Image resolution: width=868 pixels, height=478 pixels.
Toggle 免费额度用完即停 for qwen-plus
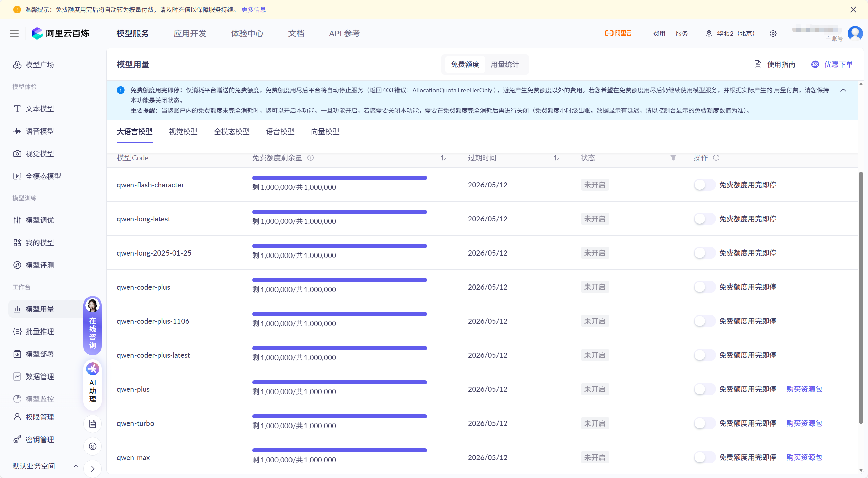point(704,389)
